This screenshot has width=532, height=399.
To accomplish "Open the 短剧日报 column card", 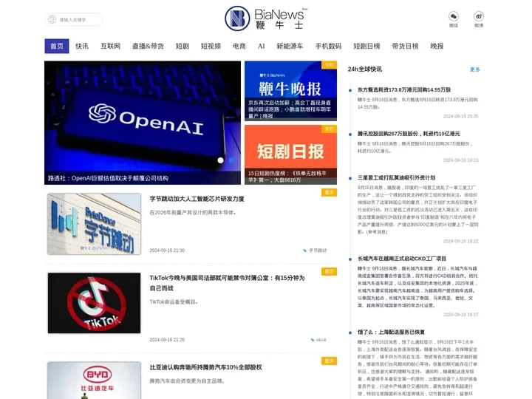I will [291, 154].
